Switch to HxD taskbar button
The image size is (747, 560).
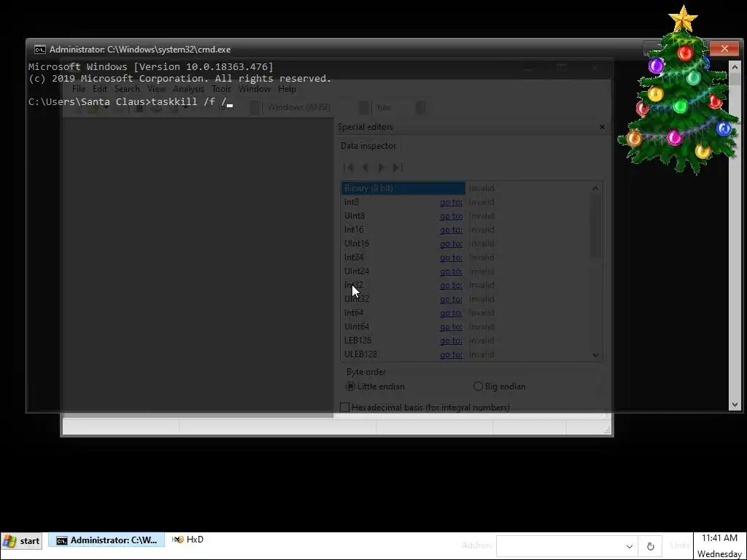click(x=188, y=540)
